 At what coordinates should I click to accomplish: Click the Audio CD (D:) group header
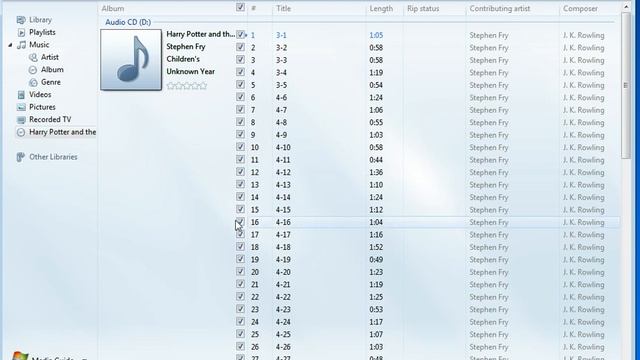pyautogui.click(x=128, y=22)
